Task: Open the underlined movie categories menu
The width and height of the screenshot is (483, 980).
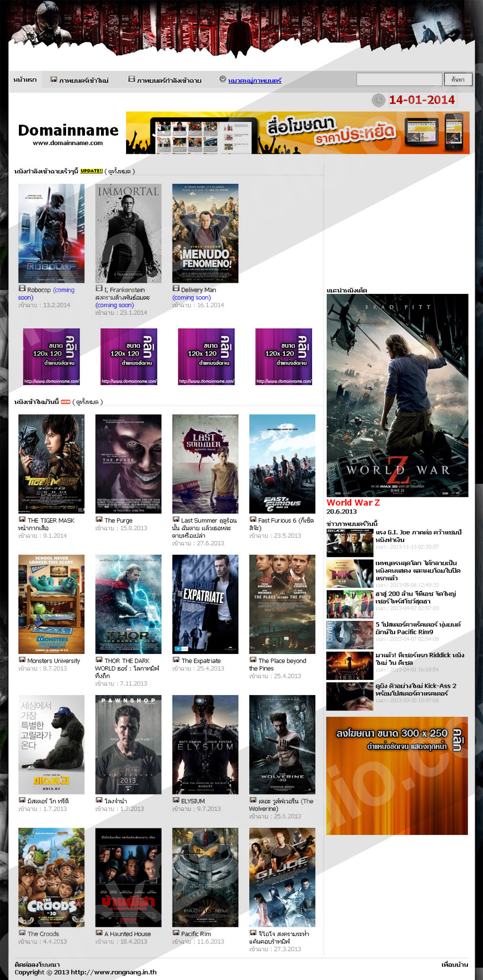Action: [x=255, y=81]
